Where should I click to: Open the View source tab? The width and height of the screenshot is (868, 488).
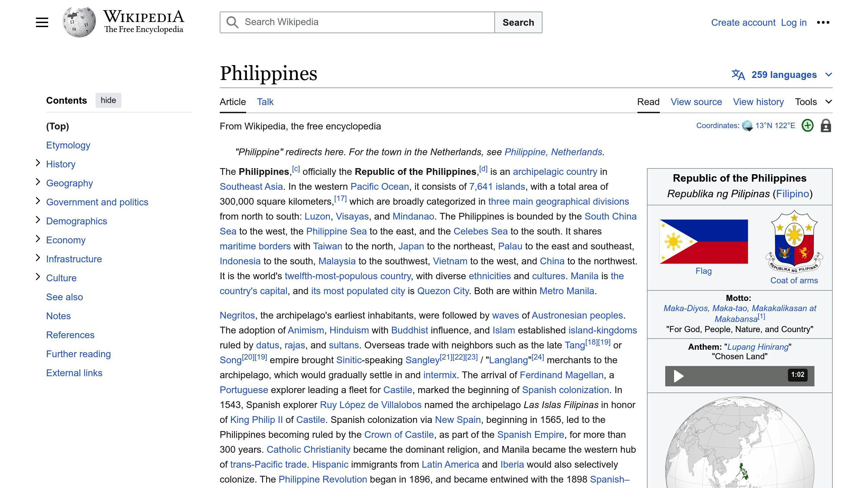tap(696, 102)
